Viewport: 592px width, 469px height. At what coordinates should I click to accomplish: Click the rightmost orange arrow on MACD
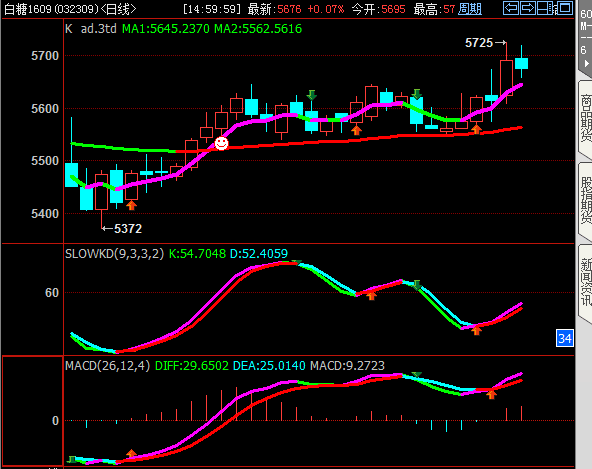pyautogui.click(x=491, y=395)
